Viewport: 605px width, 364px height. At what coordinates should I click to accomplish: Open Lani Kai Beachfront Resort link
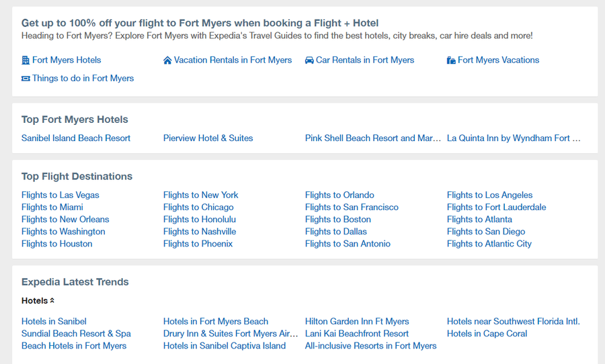pos(356,334)
